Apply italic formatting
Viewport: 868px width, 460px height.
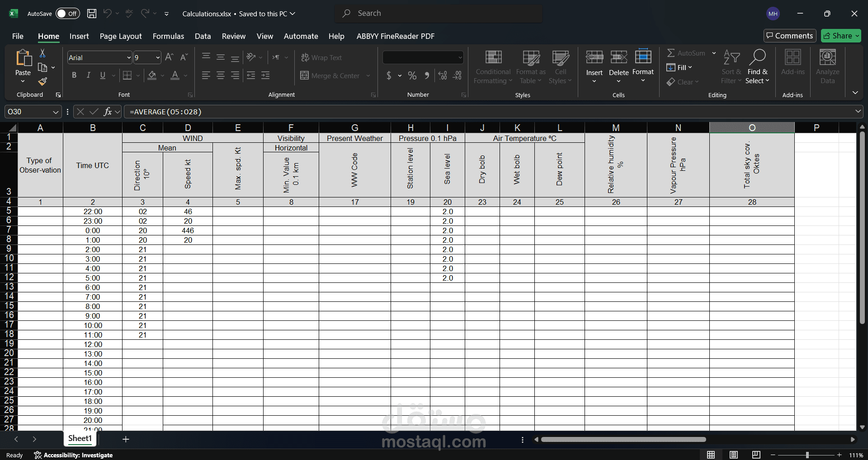(89, 75)
